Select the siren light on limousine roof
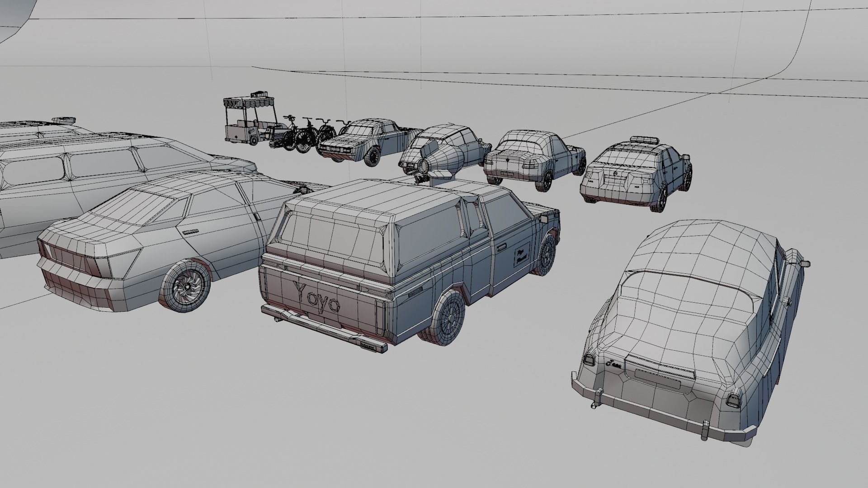868x488 pixels. tap(63, 120)
